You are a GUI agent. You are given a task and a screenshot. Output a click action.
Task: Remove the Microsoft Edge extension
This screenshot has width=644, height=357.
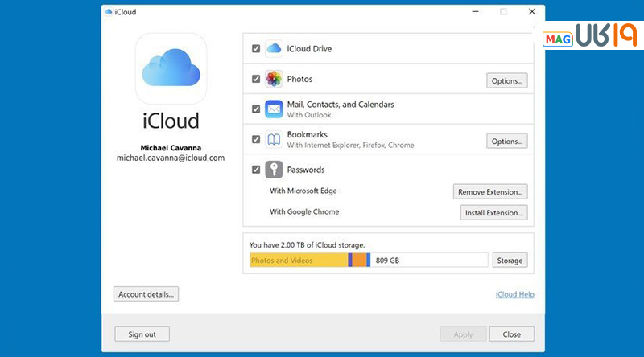pos(490,191)
